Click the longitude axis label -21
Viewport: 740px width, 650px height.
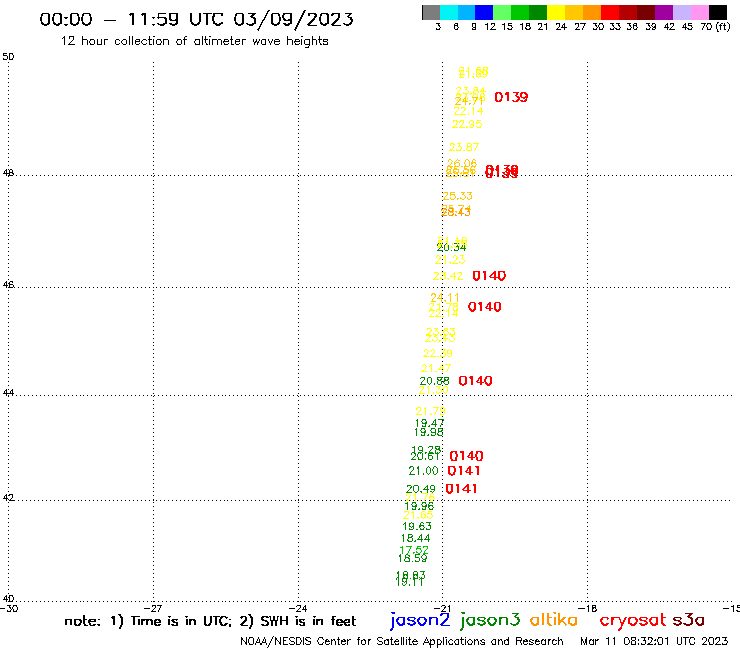[443, 608]
